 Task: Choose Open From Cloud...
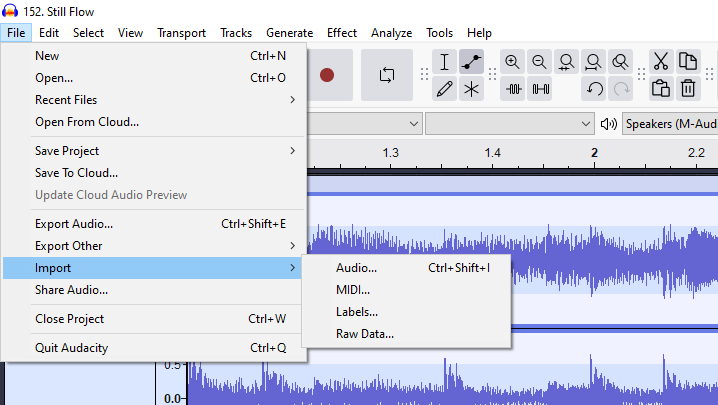153,122
